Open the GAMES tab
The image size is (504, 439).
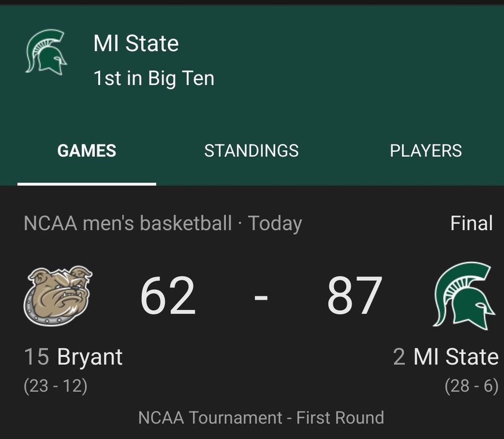(x=87, y=150)
